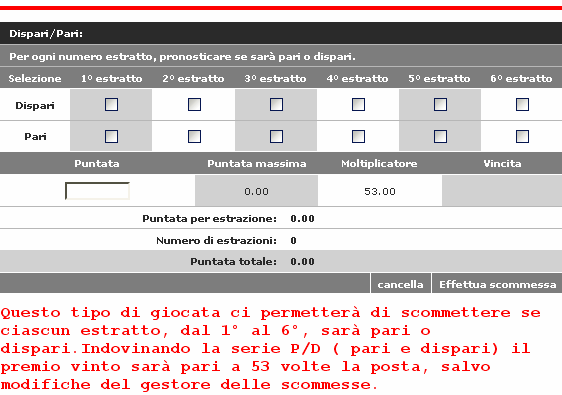This screenshot has width=562, height=395.
Task: Tick Pari for 4º estratto
Action: pyautogui.click(x=358, y=136)
